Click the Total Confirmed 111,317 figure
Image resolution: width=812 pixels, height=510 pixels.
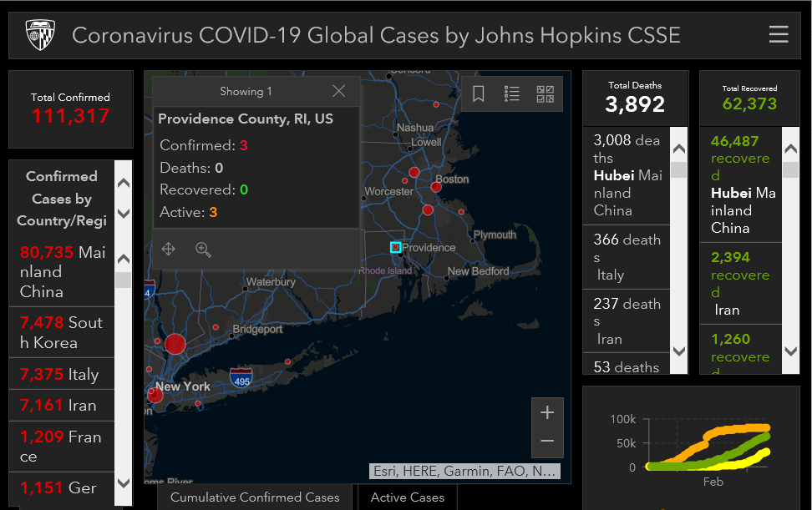click(70, 116)
